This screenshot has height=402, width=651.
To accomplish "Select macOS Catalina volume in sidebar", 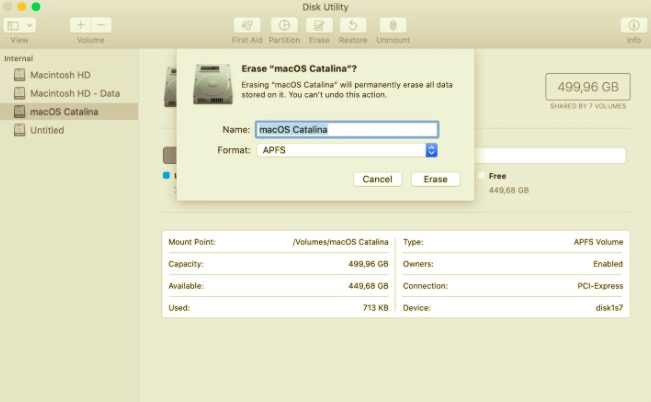I will [x=69, y=112].
